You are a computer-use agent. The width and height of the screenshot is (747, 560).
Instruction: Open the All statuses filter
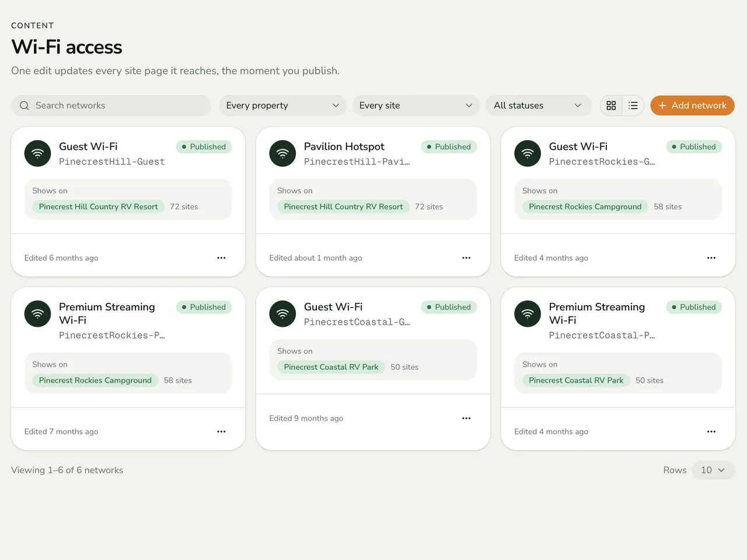(537, 106)
